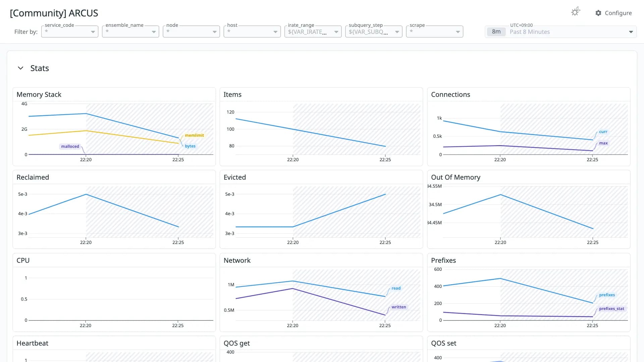Image resolution: width=644 pixels, height=362 pixels.
Task: Click the Reclaimed widget title
Action: [x=33, y=177]
